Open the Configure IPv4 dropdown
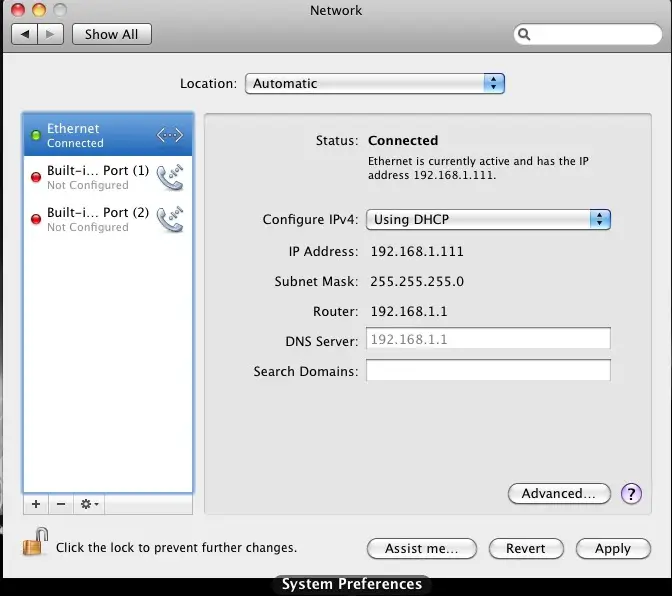 pyautogui.click(x=487, y=219)
